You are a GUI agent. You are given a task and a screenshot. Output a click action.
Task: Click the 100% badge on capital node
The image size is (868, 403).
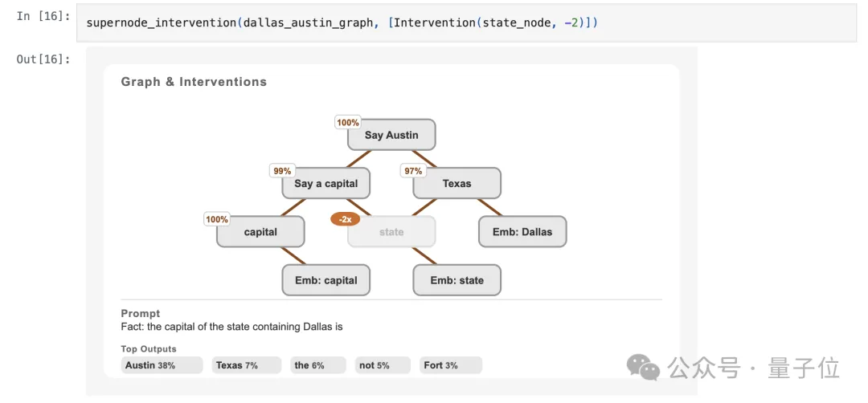click(x=217, y=219)
